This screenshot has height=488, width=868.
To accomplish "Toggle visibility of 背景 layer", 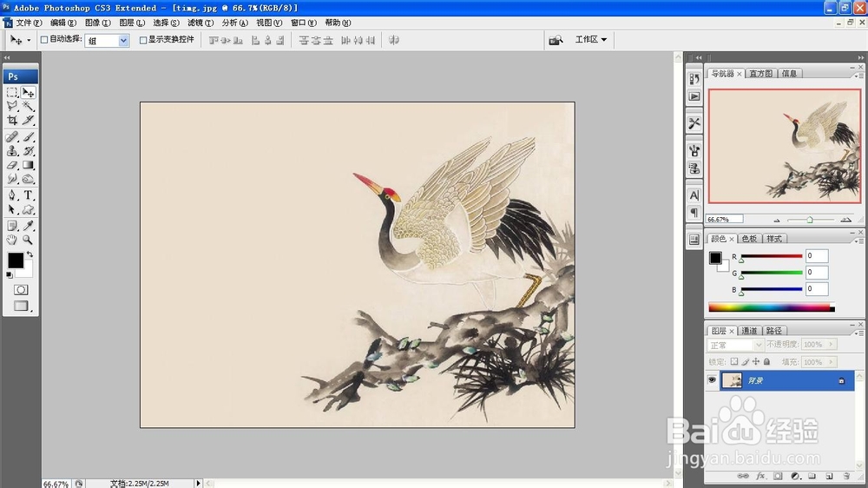I will [712, 380].
